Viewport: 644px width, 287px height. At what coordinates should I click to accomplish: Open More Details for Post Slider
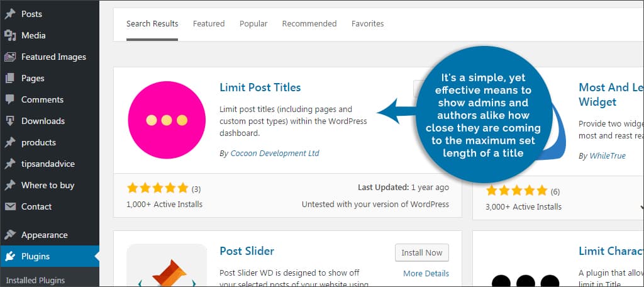pyautogui.click(x=426, y=273)
